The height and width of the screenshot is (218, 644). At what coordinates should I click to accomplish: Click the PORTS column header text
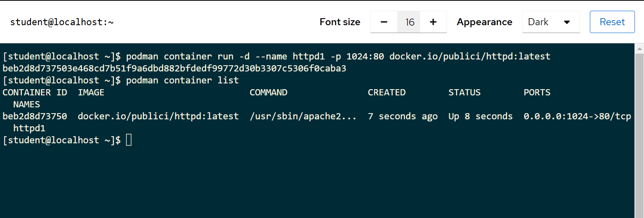(537, 92)
